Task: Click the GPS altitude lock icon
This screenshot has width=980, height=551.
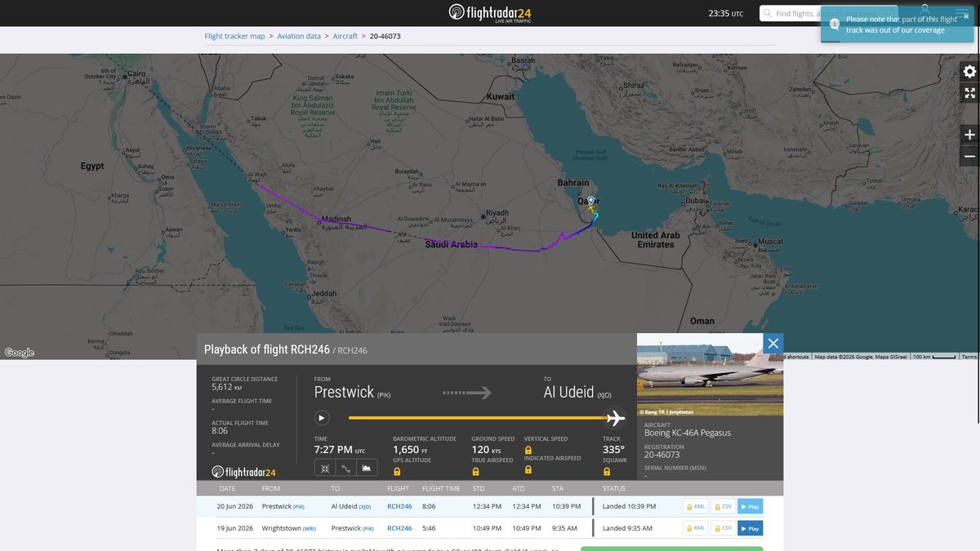Action: pos(397,471)
